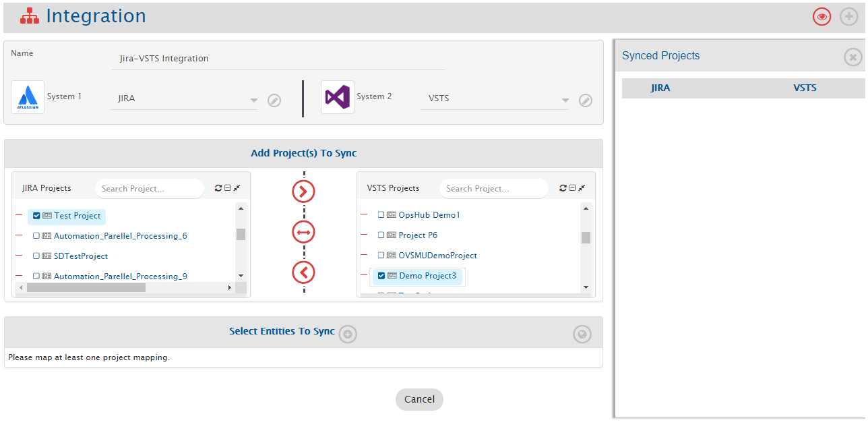Viewport: 868px width, 437px height.
Task: Click the Cancel button
Action: tap(419, 399)
